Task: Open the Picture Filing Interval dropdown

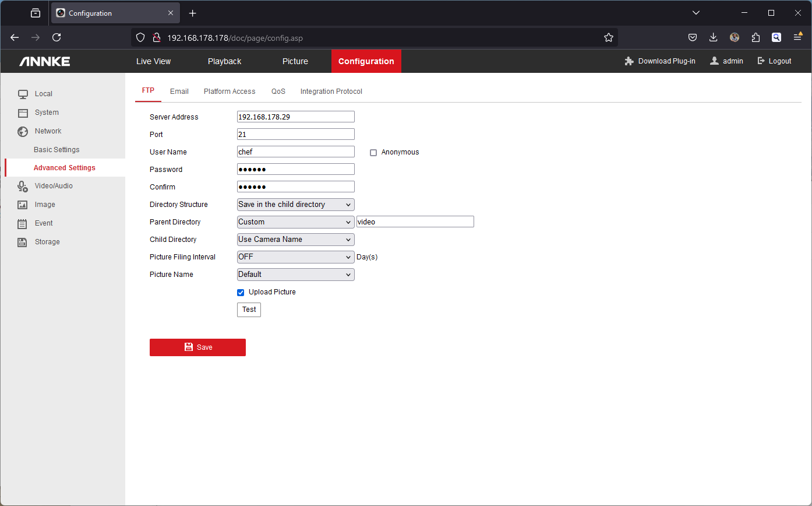Action: 295,257
